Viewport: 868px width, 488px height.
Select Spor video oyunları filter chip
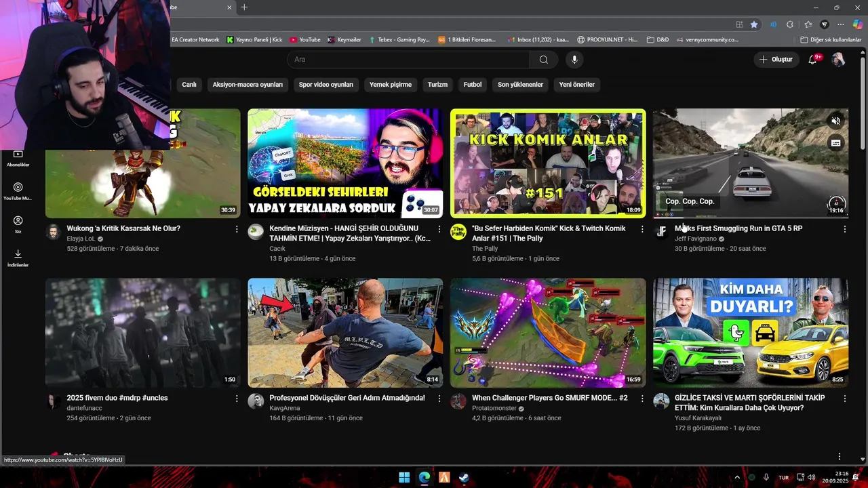(326, 85)
